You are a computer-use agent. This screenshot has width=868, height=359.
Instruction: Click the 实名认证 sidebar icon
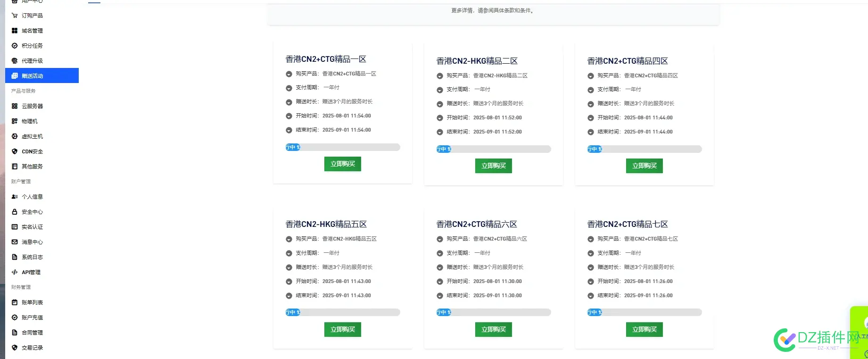tap(15, 227)
